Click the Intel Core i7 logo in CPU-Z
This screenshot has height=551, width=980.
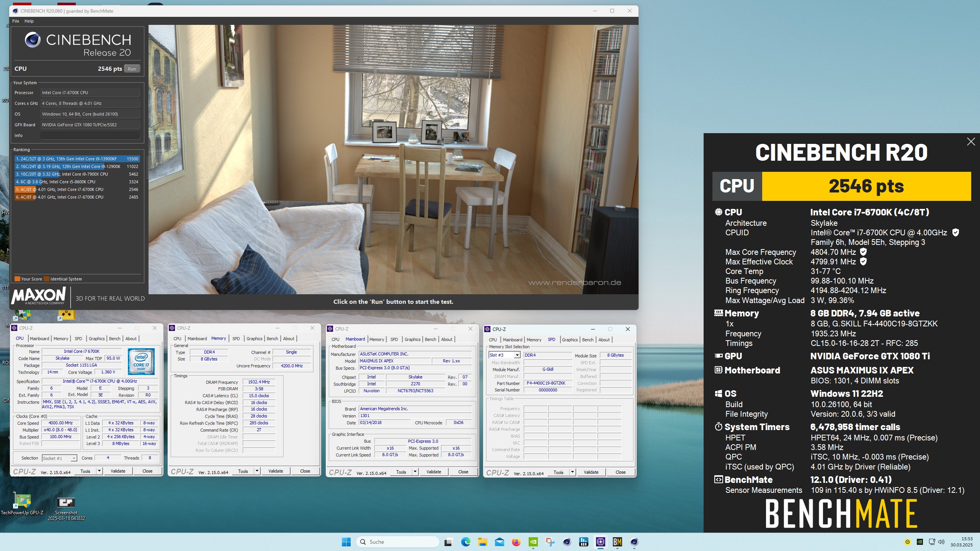click(141, 362)
